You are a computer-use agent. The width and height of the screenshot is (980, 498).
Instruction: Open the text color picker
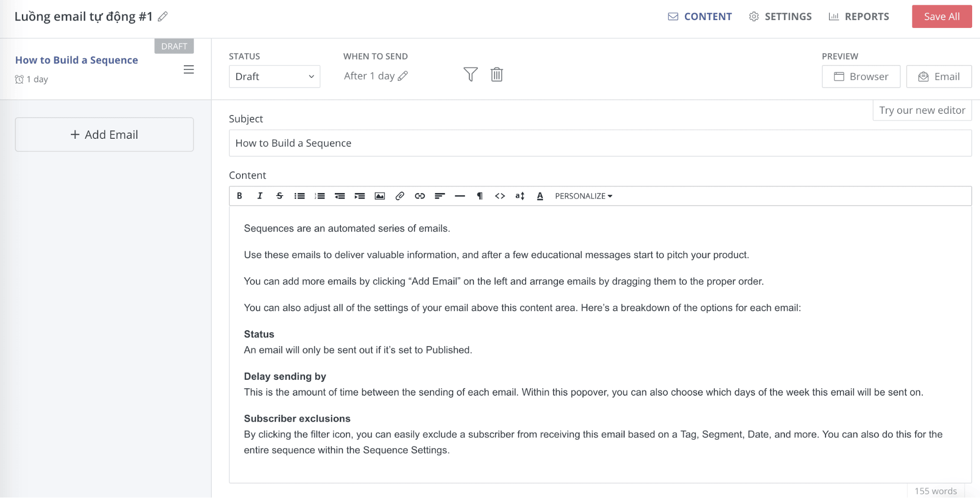(x=540, y=196)
